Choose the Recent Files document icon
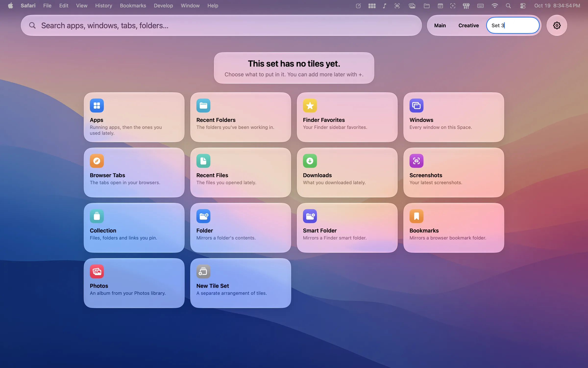 (x=203, y=161)
